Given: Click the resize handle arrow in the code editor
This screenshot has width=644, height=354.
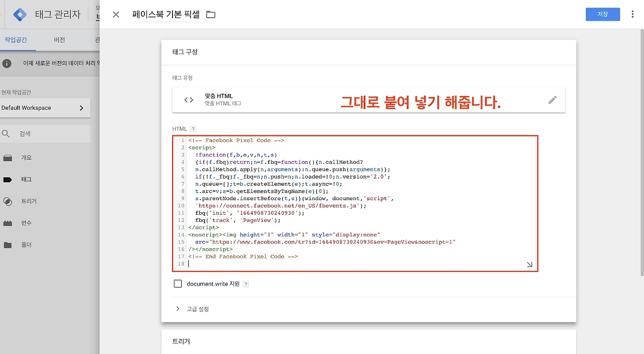Looking at the screenshot, I should pos(529,264).
